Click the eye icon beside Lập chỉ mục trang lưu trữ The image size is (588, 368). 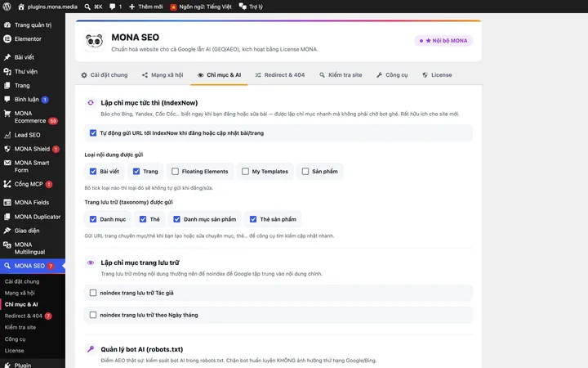click(x=91, y=263)
